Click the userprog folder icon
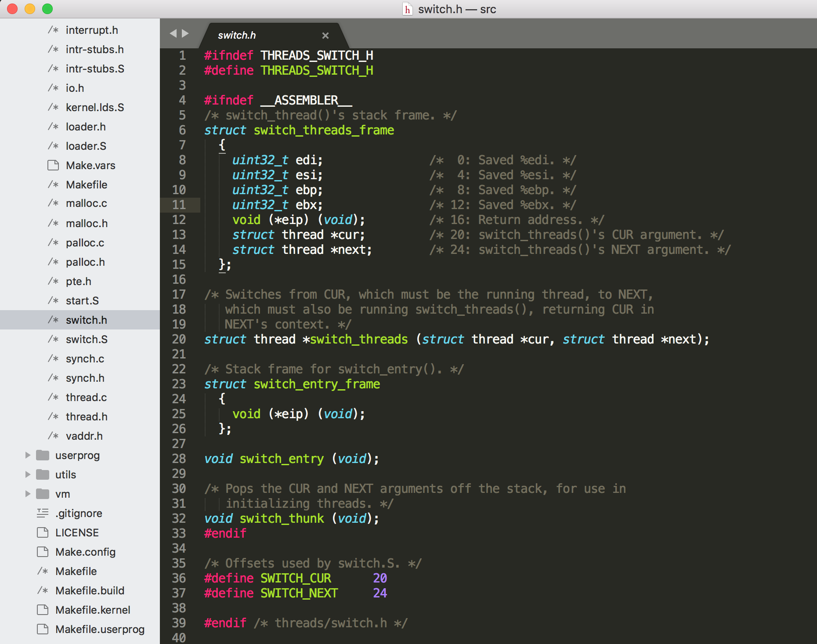Viewport: 817px width, 644px height. (x=43, y=455)
